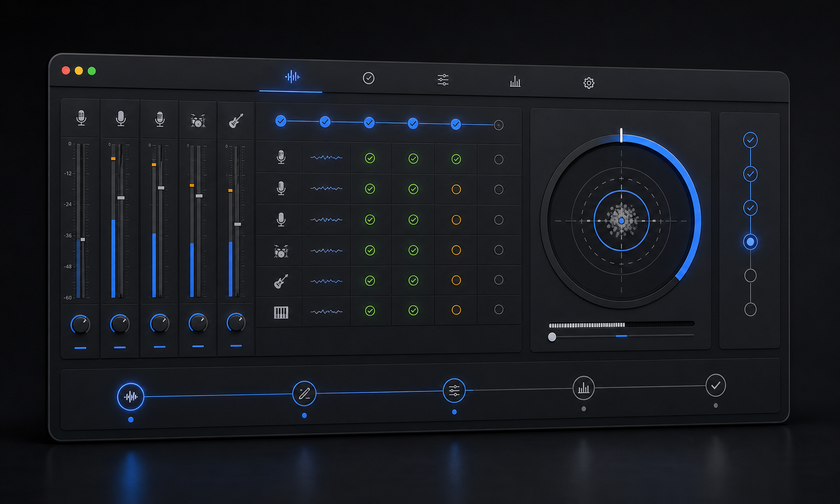The image size is (840, 504).
Task: Open the checkmark tab in the top bar
Action: 368,78
